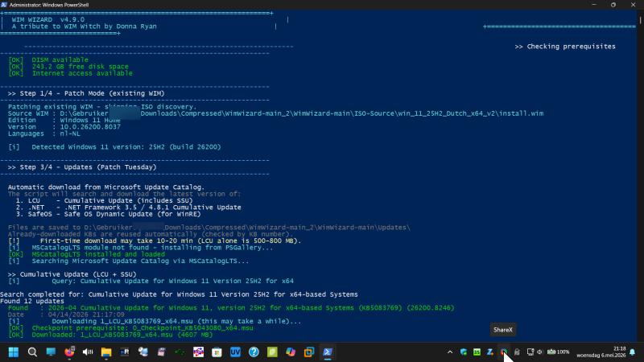This screenshot has width=644, height=362.
Task: Click 'Internet access available' line
Action: [x=70, y=73]
